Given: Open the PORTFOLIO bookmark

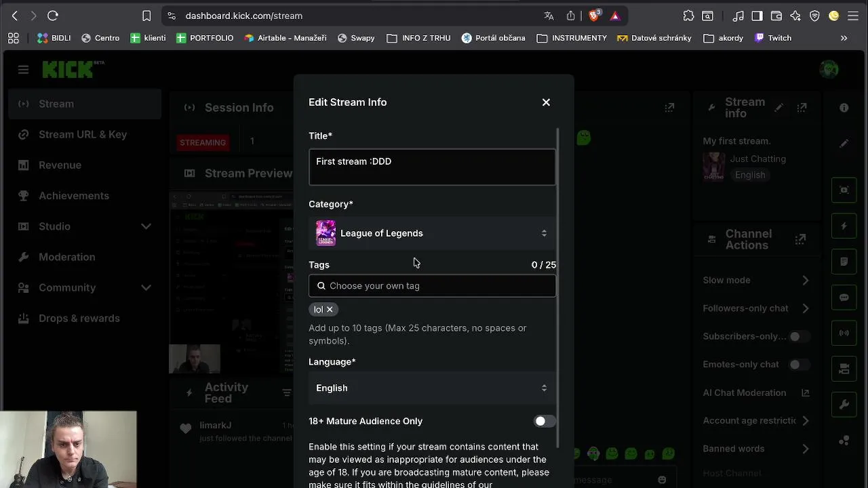Looking at the screenshot, I should tap(205, 38).
